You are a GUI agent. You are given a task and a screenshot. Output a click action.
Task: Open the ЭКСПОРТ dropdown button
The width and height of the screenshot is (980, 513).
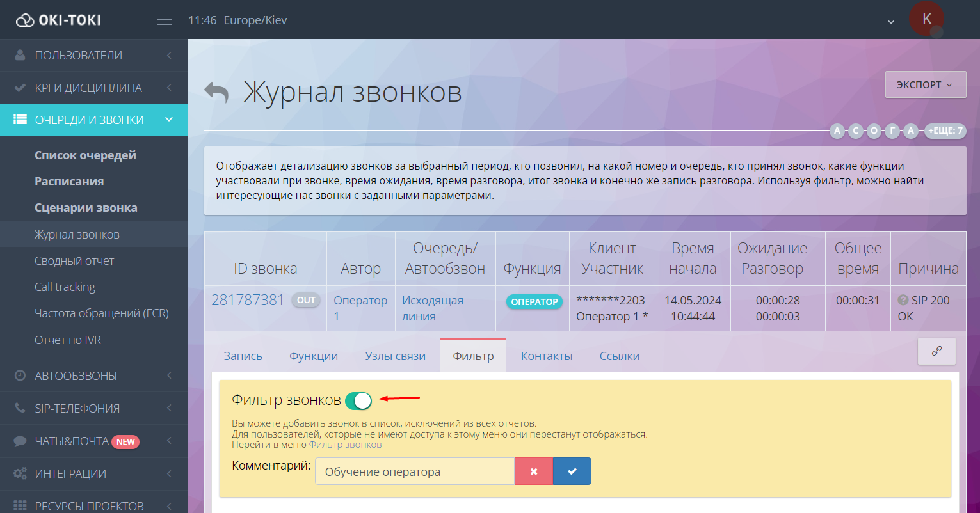point(925,84)
